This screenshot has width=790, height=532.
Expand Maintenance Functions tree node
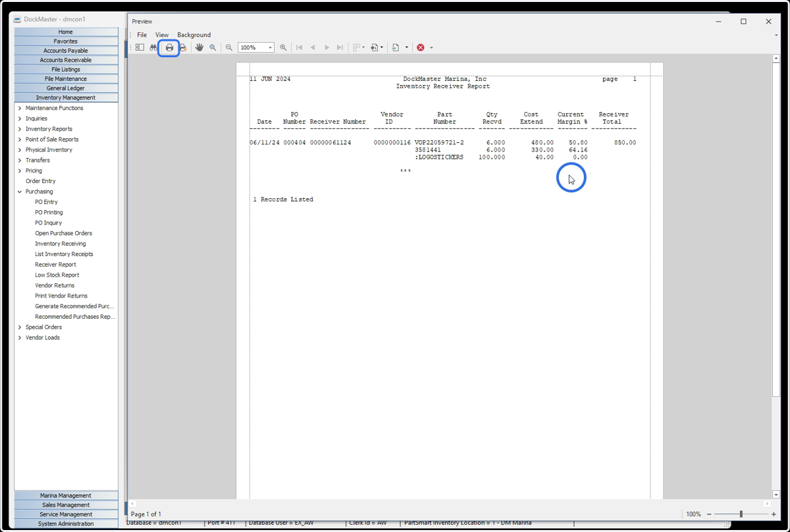click(x=20, y=108)
